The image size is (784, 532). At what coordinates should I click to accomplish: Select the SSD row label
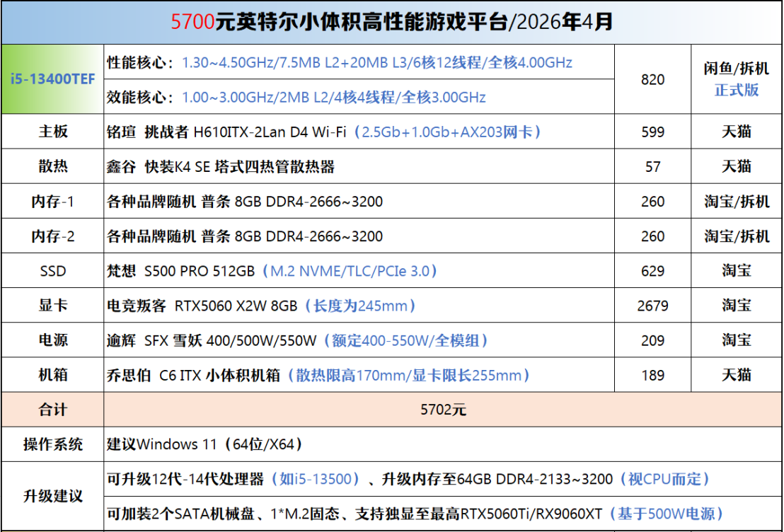(52, 270)
